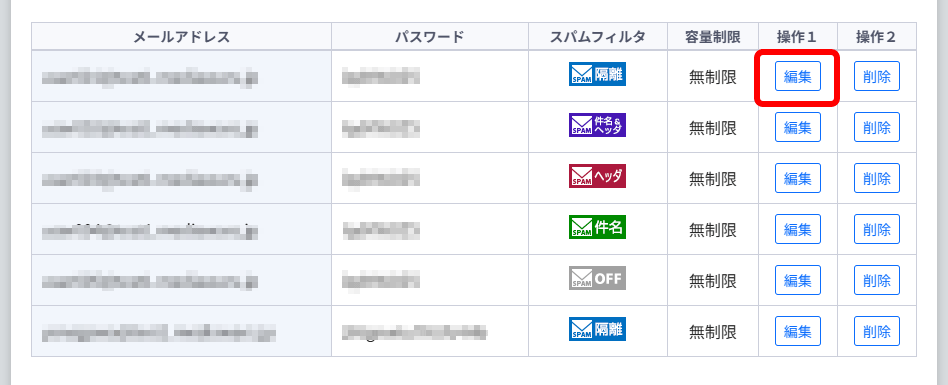Click 削除 for the red ヘッダ filter row

pyautogui.click(x=877, y=178)
